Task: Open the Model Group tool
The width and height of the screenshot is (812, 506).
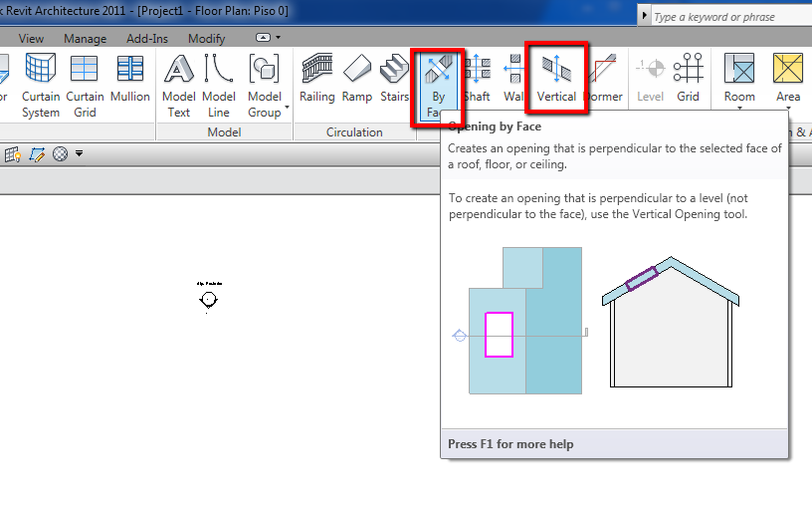Action: click(x=265, y=86)
